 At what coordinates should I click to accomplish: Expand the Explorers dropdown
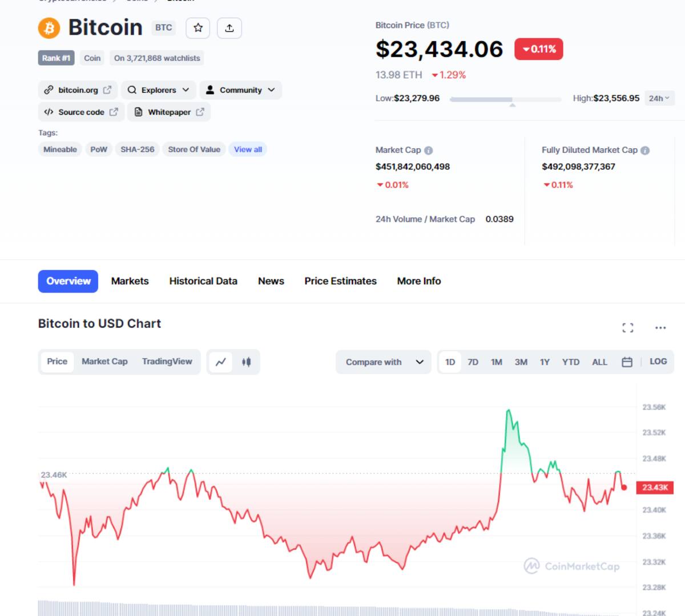click(159, 90)
